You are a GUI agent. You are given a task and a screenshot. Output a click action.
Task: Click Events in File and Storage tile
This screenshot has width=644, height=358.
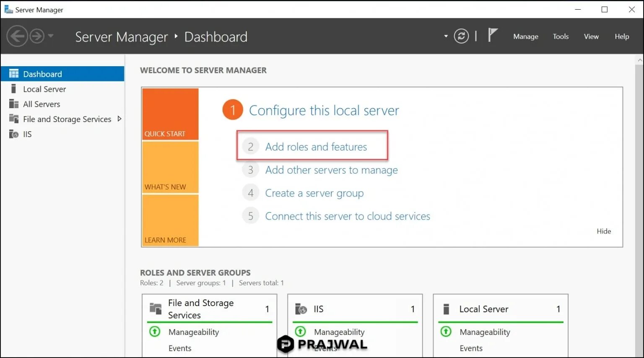180,348
